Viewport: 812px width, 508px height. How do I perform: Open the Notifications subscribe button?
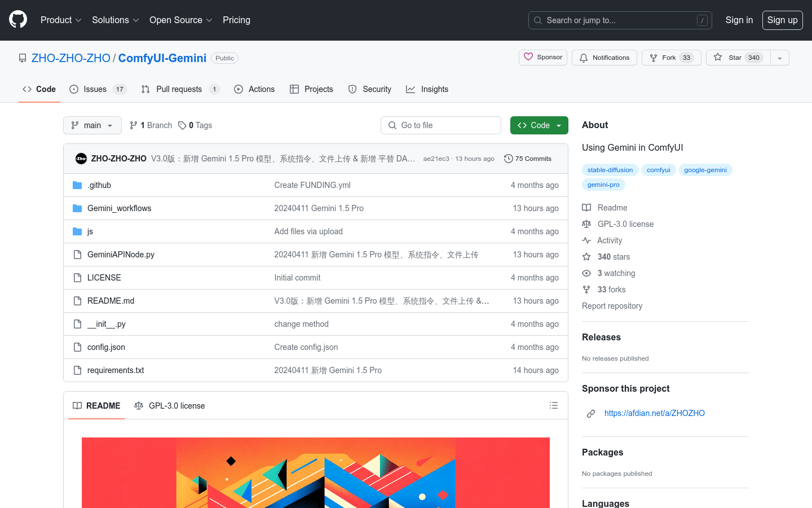(x=604, y=58)
